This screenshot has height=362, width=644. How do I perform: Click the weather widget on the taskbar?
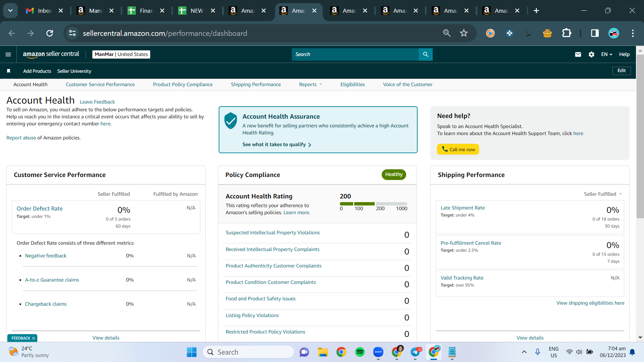(29, 352)
